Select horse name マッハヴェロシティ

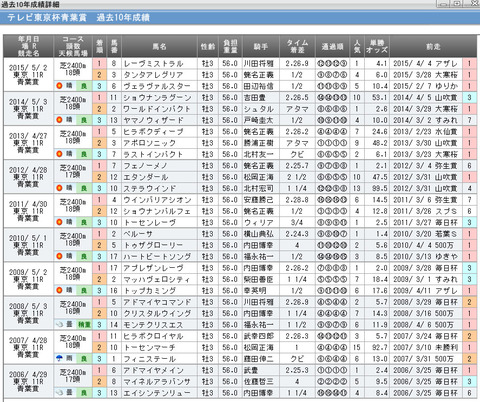pyautogui.click(x=157, y=279)
